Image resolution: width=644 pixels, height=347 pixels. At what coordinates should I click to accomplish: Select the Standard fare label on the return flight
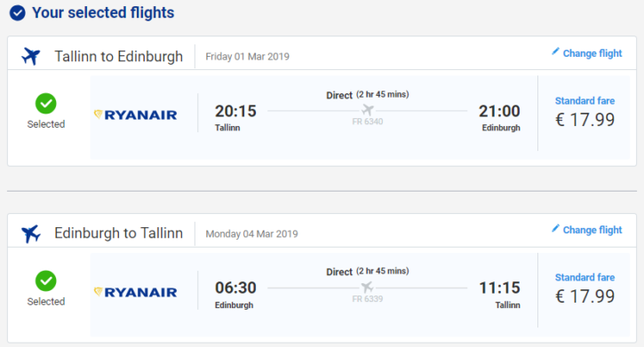coord(584,278)
